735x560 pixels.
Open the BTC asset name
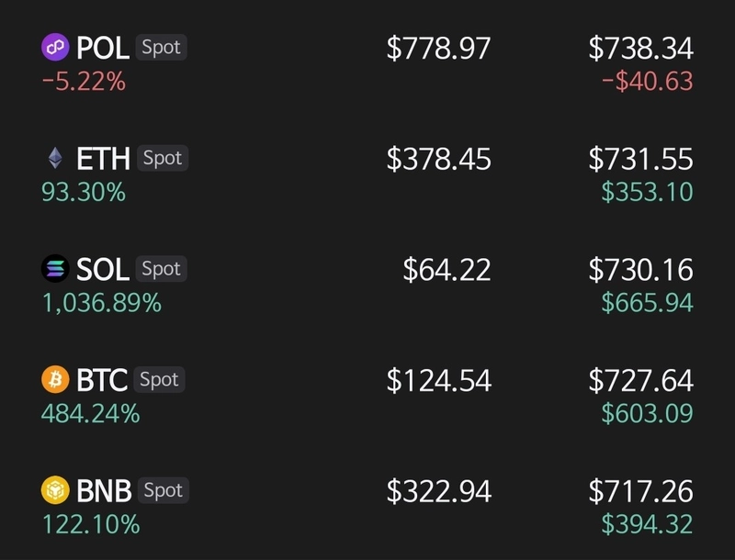point(102,380)
